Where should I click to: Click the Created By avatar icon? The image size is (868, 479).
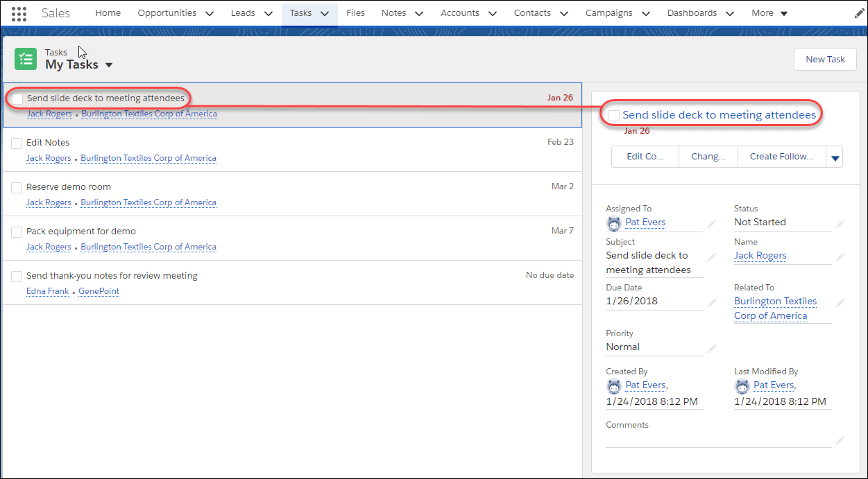(x=613, y=385)
